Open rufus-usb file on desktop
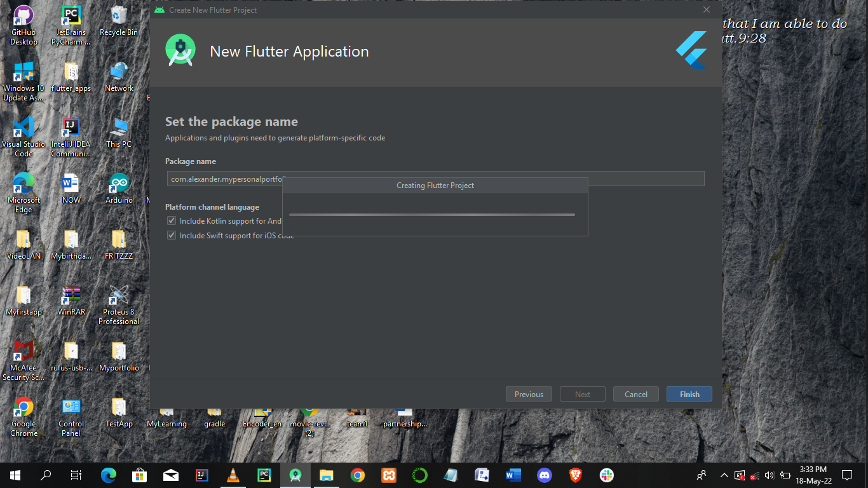 (71, 356)
